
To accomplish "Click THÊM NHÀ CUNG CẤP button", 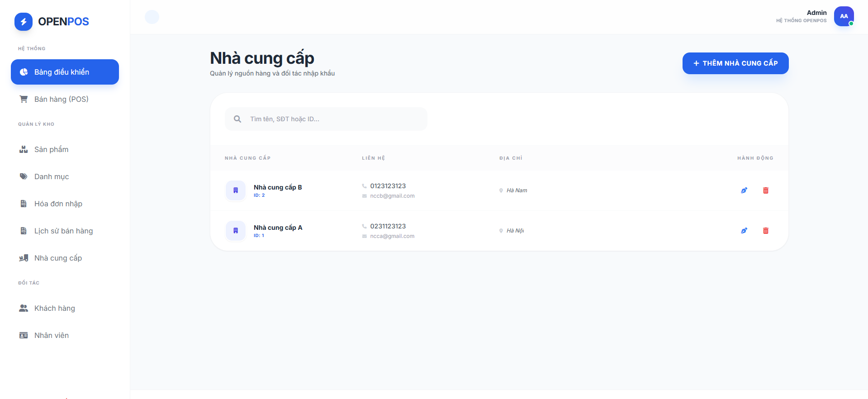I will click(735, 63).
